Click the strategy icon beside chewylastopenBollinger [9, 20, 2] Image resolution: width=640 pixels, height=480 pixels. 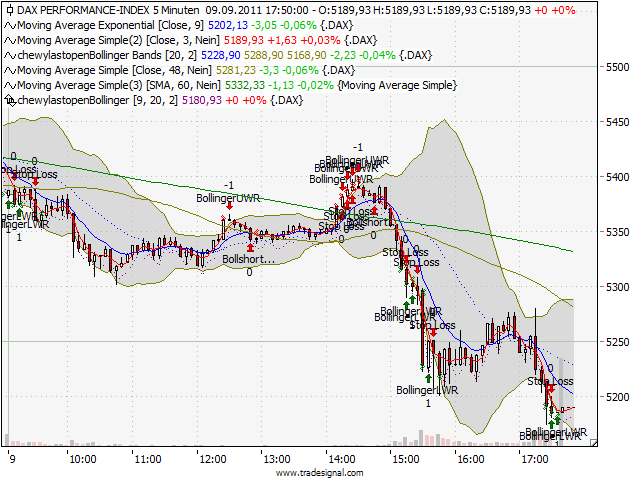pyautogui.click(x=10, y=100)
